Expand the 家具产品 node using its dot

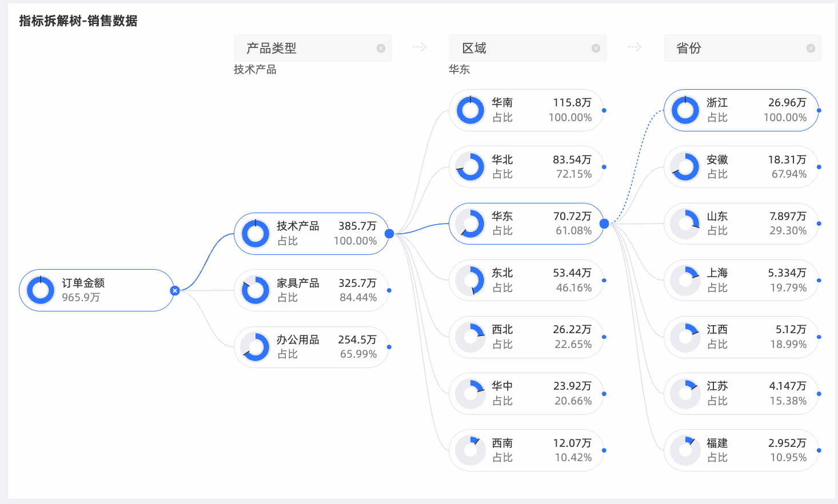pos(389,290)
